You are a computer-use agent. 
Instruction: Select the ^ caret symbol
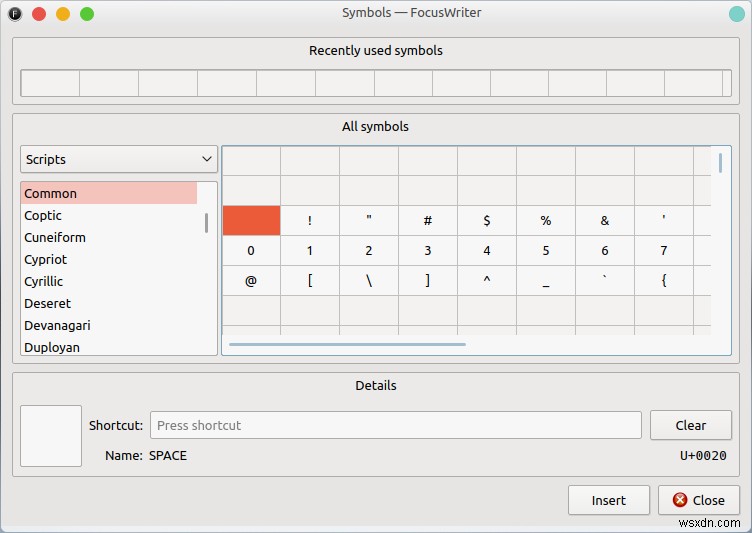coord(487,281)
